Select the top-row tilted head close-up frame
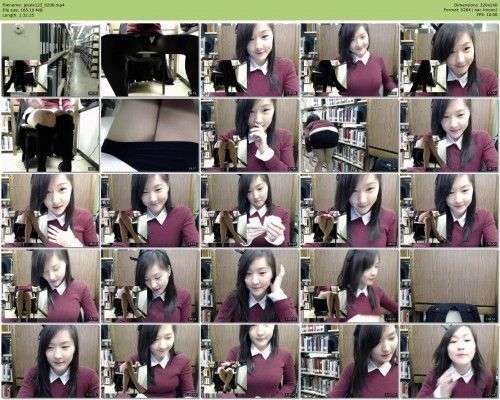Screen dimensions: 500x400 click(x=449, y=60)
